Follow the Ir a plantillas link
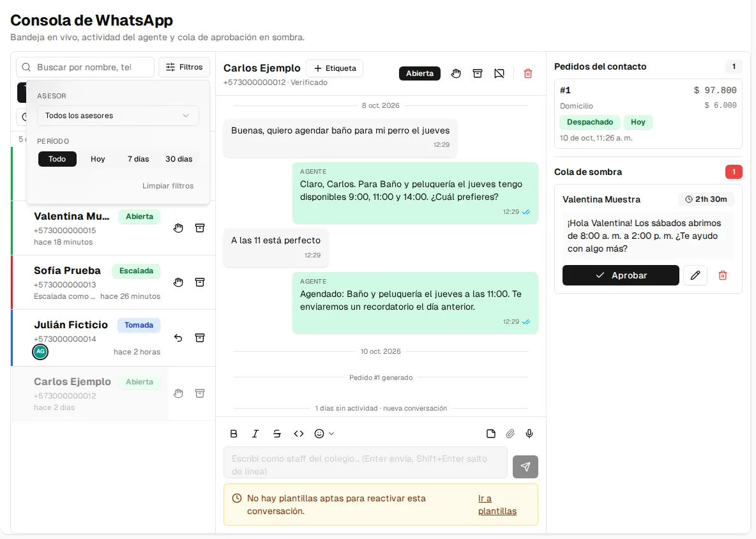Viewport: 756px width, 539px height. (497, 505)
